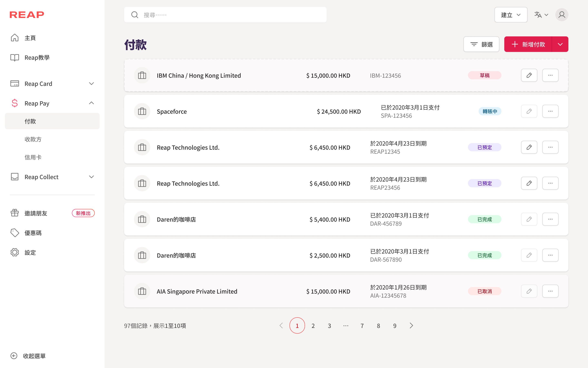Viewport: 588px width, 368px height.
Task: Open more options for Spaceforce
Action: (x=550, y=111)
